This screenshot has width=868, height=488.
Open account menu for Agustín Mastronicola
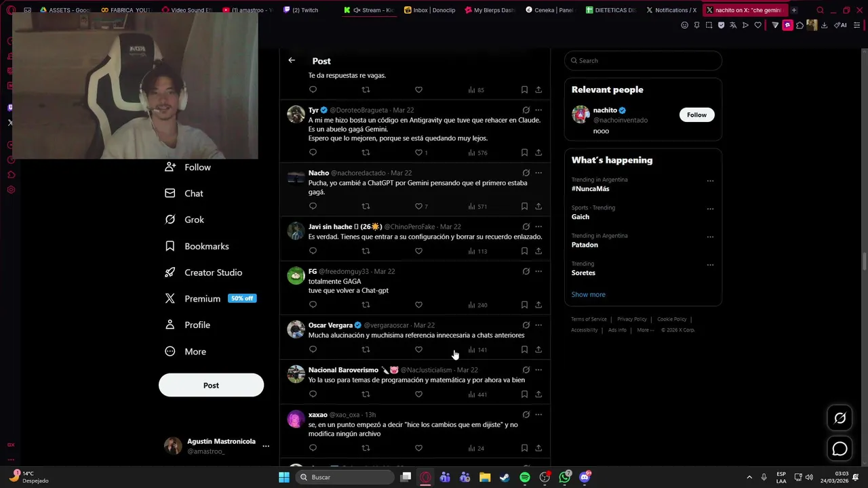[x=266, y=446]
